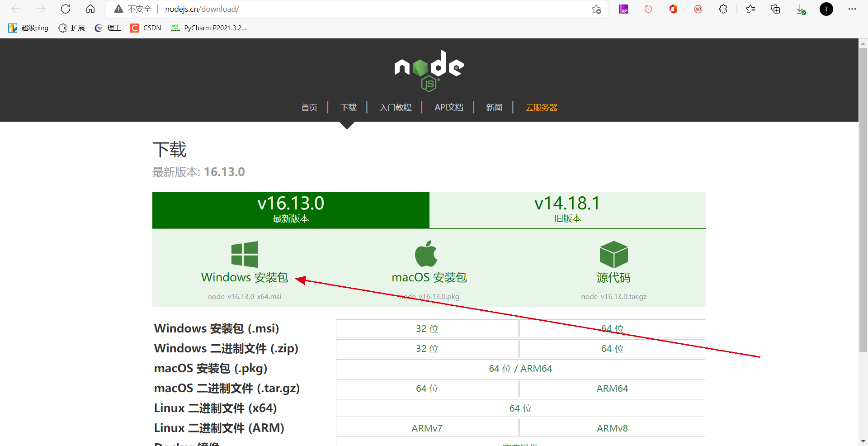Open the Downloads icon
Screen dimensions: 868x446
(x=801, y=9)
